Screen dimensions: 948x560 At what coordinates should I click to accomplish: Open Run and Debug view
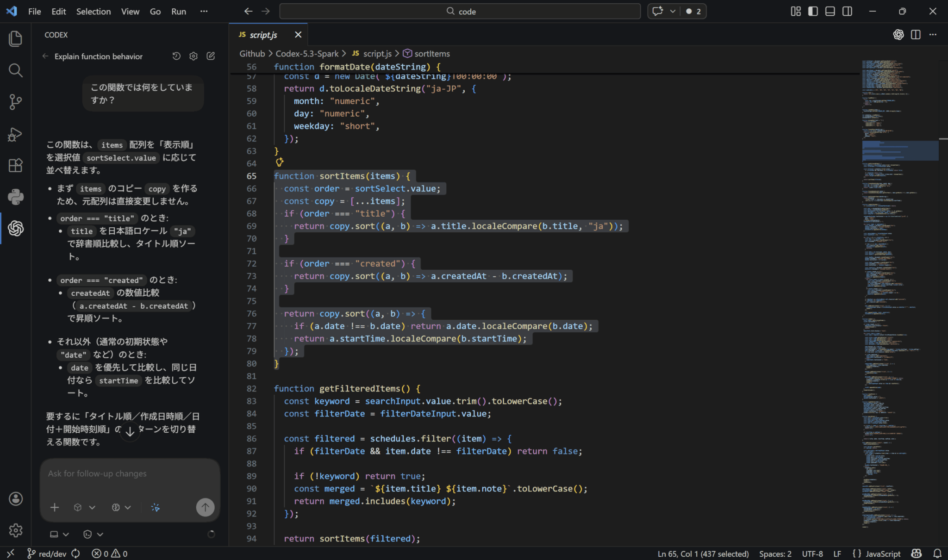(x=15, y=134)
